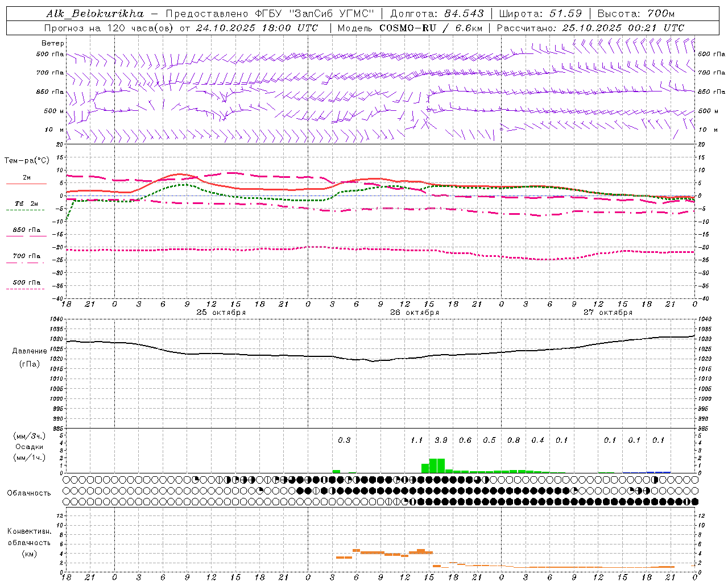Screen dimensions: 728x582
Task: Click the left 10 м wind level label
Action: point(55,130)
